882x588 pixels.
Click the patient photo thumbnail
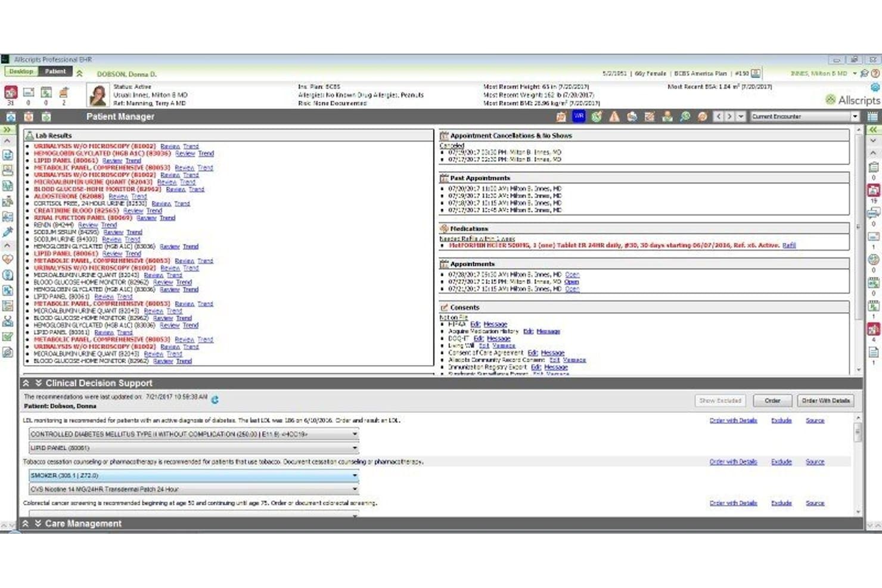(x=97, y=95)
